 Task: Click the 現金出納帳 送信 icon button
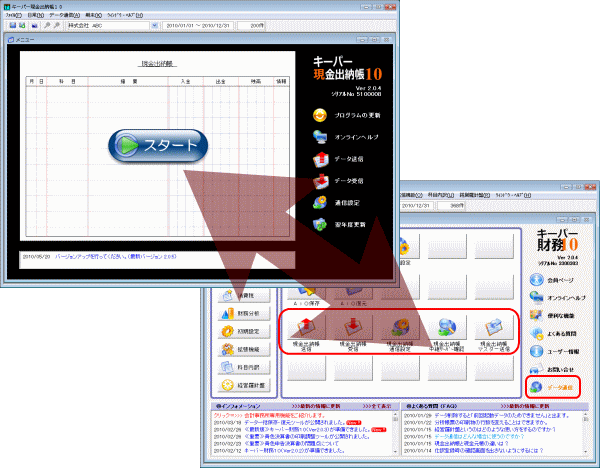[x=306, y=328]
